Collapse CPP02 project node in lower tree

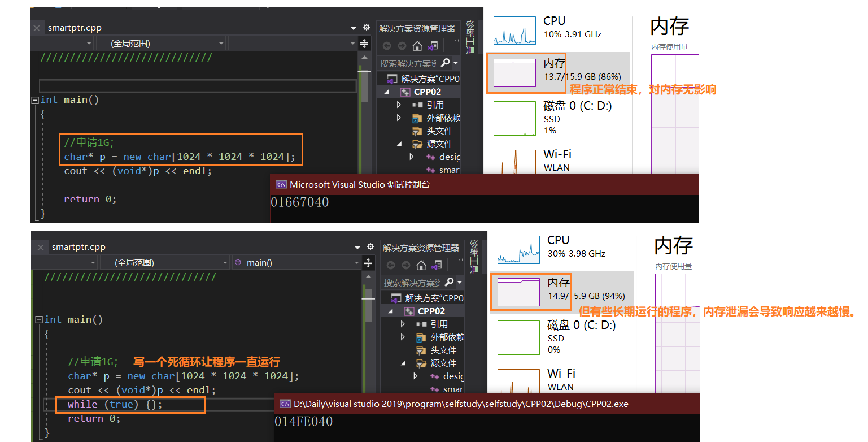click(x=391, y=311)
